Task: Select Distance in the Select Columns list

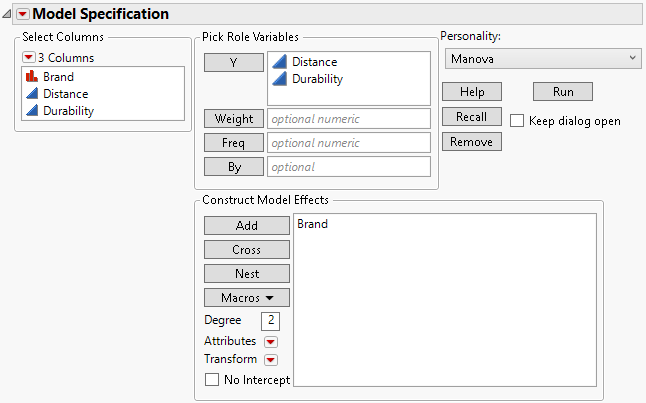Action: click(x=65, y=94)
